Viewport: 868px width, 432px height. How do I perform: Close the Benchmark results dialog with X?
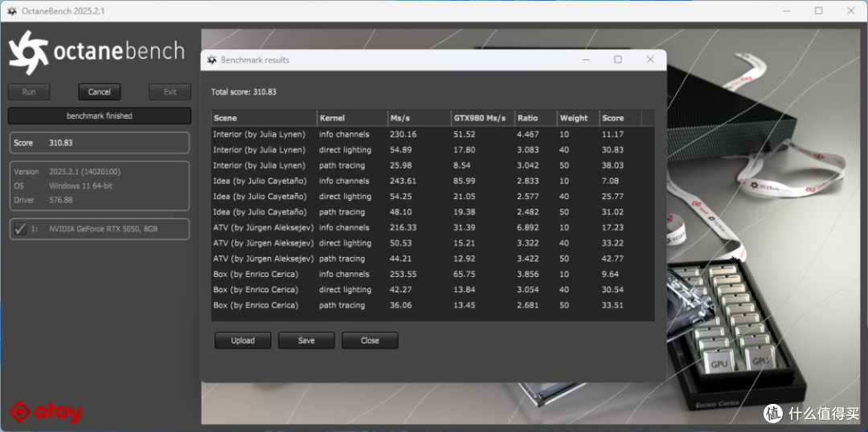650,59
